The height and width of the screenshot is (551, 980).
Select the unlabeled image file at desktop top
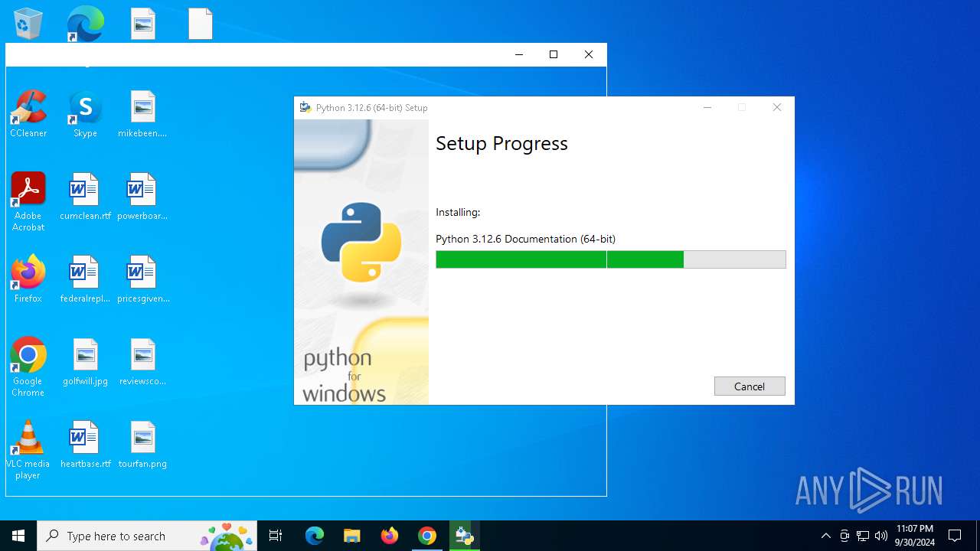pyautogui.click(x=142, y=24)
